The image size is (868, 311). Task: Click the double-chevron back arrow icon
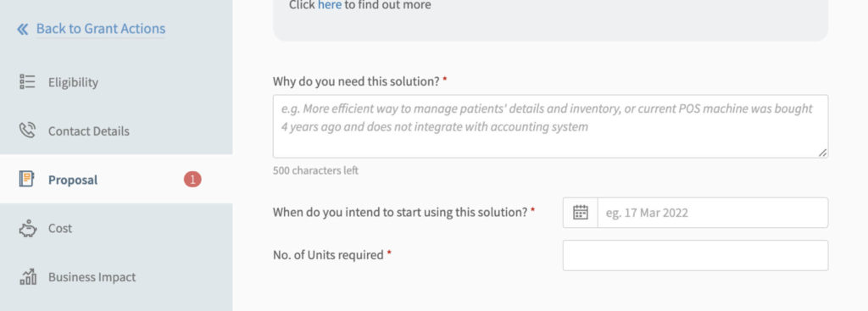[22, 29]
